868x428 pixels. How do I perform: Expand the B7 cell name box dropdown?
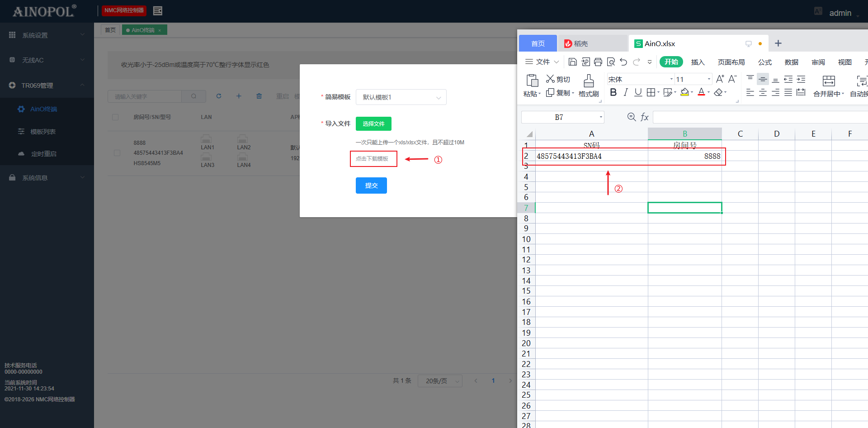coord(601,117)
